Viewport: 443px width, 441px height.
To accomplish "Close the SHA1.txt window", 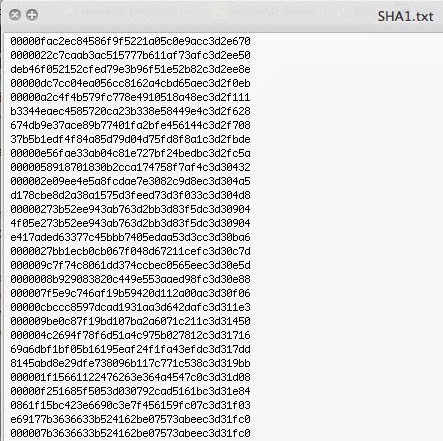I will pyautogui.click(x=15, y=15).
